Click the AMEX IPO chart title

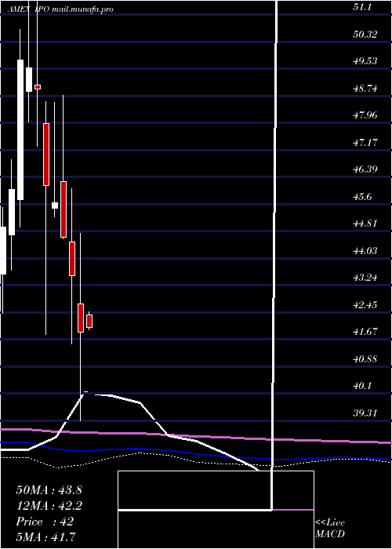coord(30,9)
